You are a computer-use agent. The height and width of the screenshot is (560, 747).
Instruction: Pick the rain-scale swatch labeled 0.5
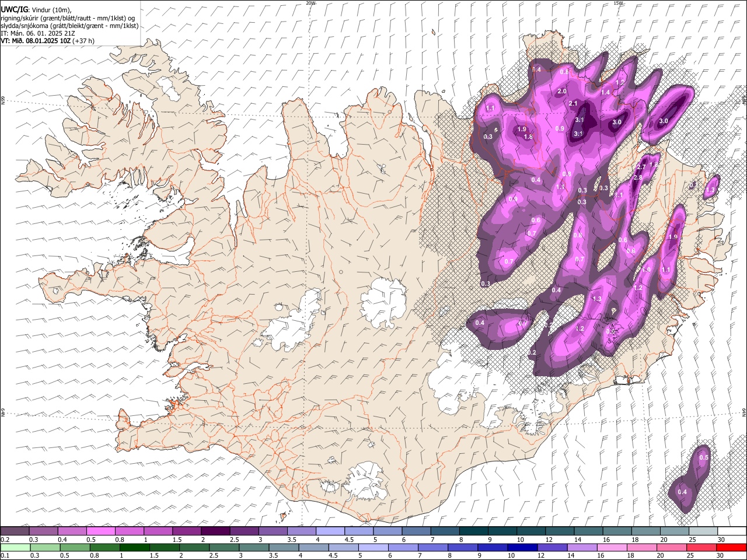(x=75, y=547)
